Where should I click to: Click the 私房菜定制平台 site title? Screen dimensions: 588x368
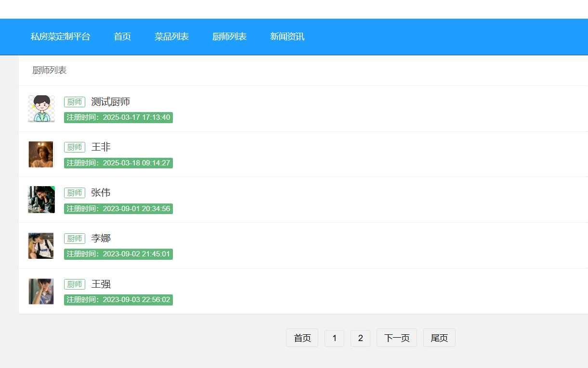(x=60, y=37)
